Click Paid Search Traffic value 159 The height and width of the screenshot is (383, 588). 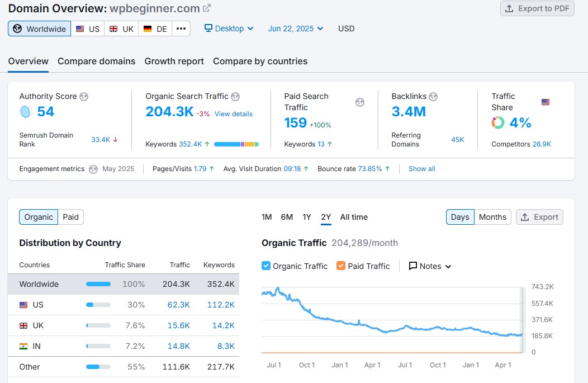(296, 123)
